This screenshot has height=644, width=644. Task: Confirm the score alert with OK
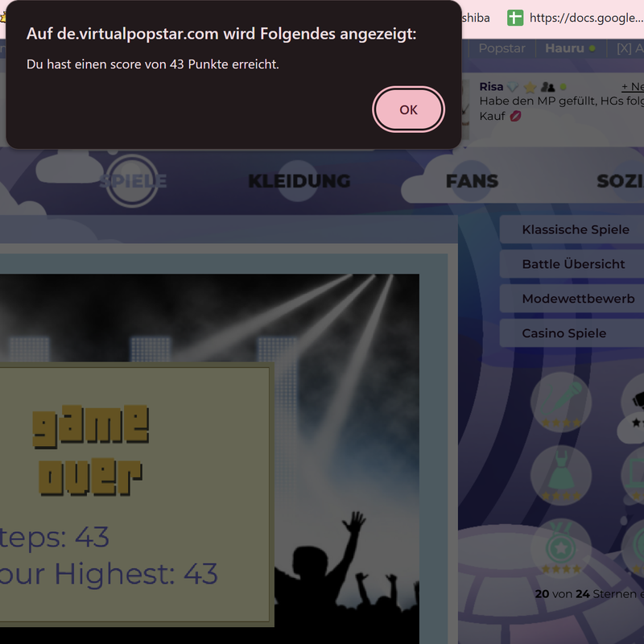coord(408,109)
